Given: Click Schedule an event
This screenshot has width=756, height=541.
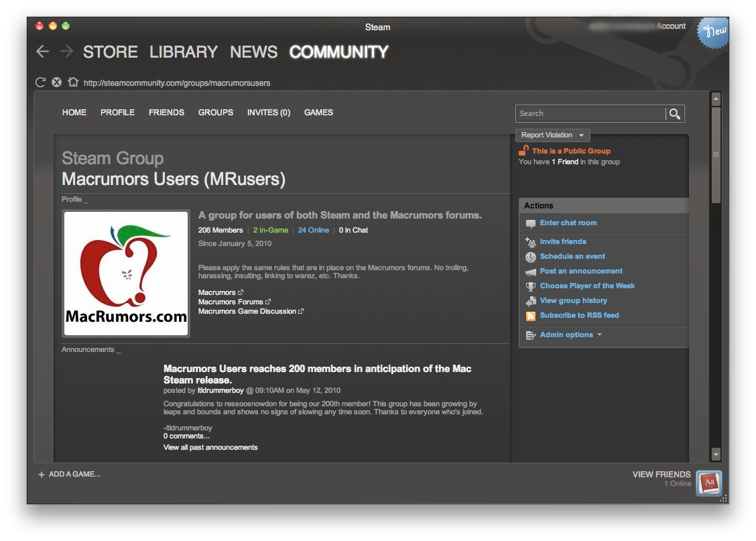Looking at the screenshot, I should [x=572, y=257].
